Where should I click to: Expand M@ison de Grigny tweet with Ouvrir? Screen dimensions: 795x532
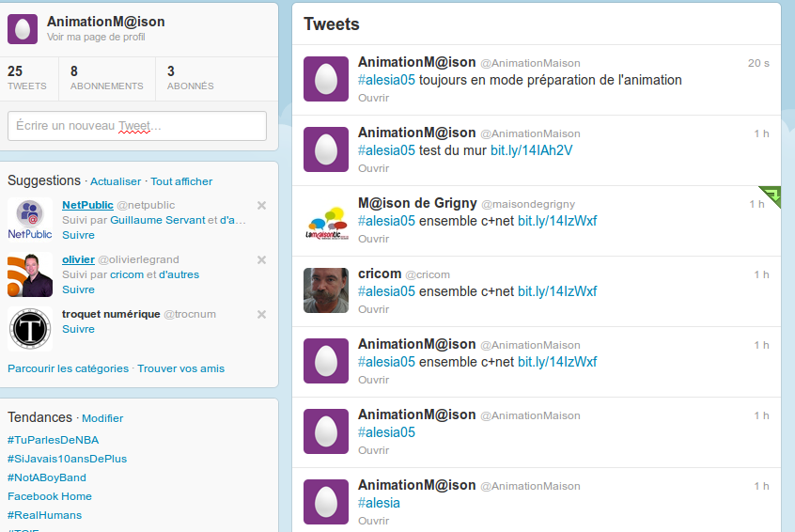374,239
